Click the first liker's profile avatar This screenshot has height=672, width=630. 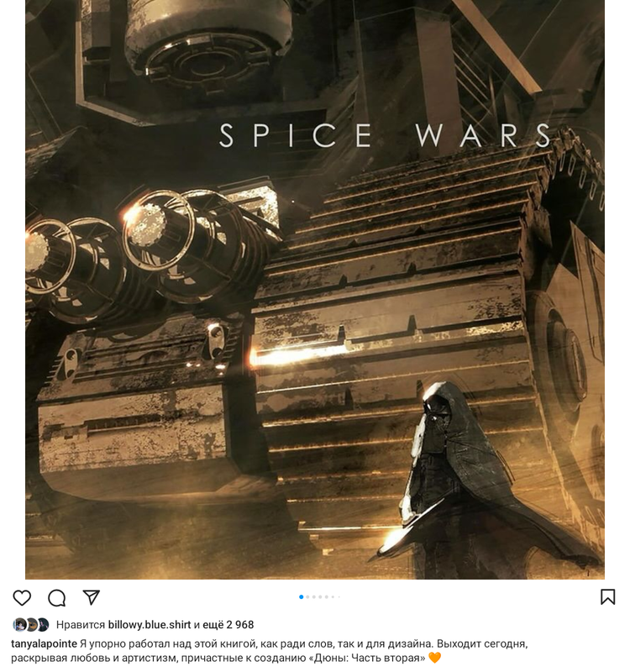click(x=19, y=625)
